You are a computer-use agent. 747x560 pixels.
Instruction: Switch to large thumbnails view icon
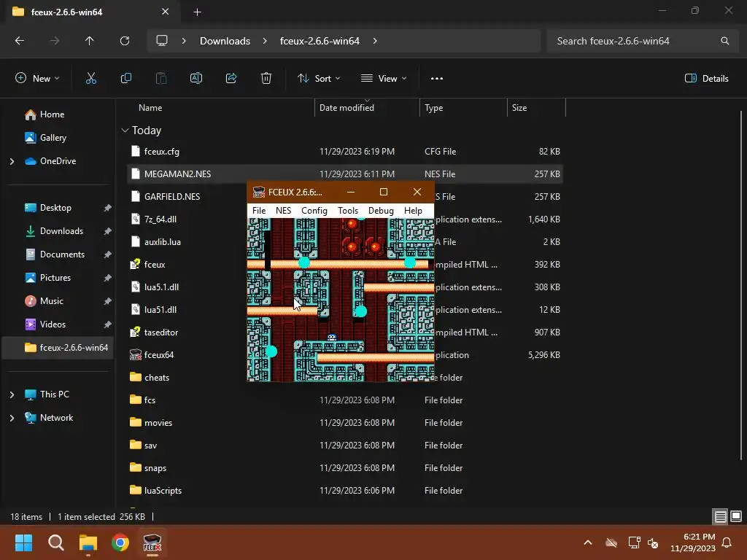tap(735, 517)
